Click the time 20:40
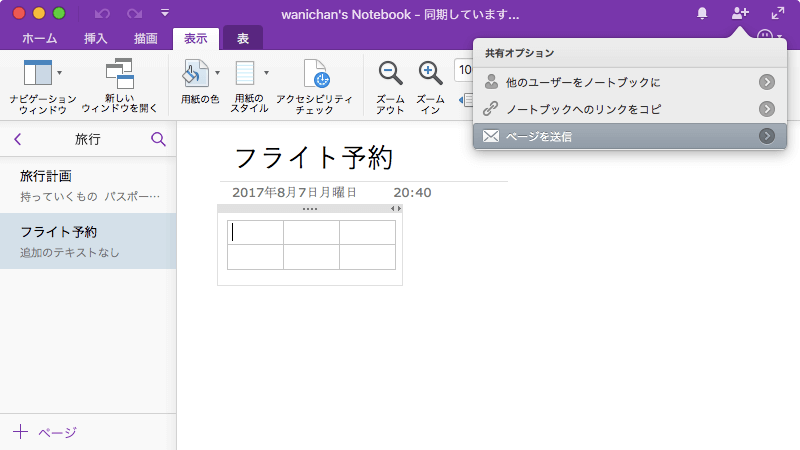Image resolution: width=800 pixels, height=450 pixels. [412, 192]
